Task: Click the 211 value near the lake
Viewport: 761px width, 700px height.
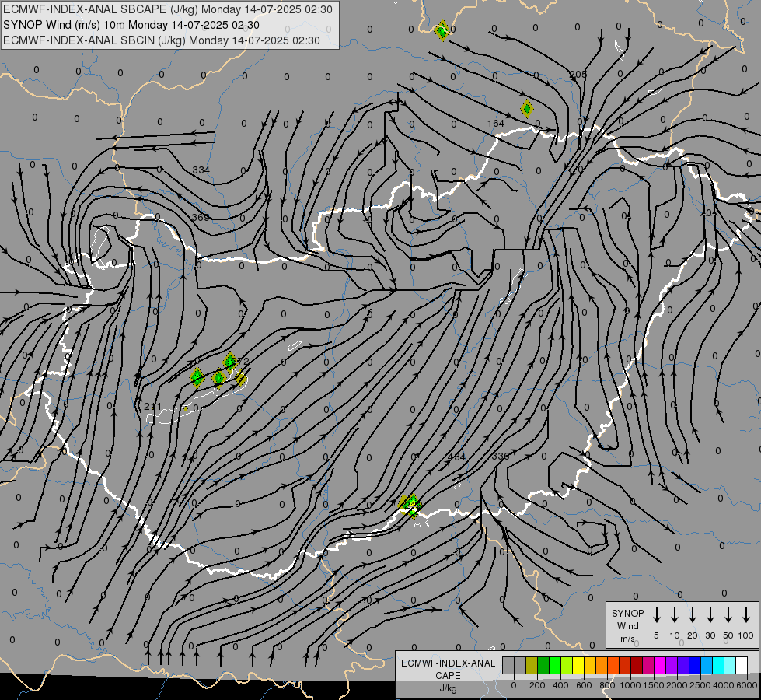Action: [x=153, y=406]
